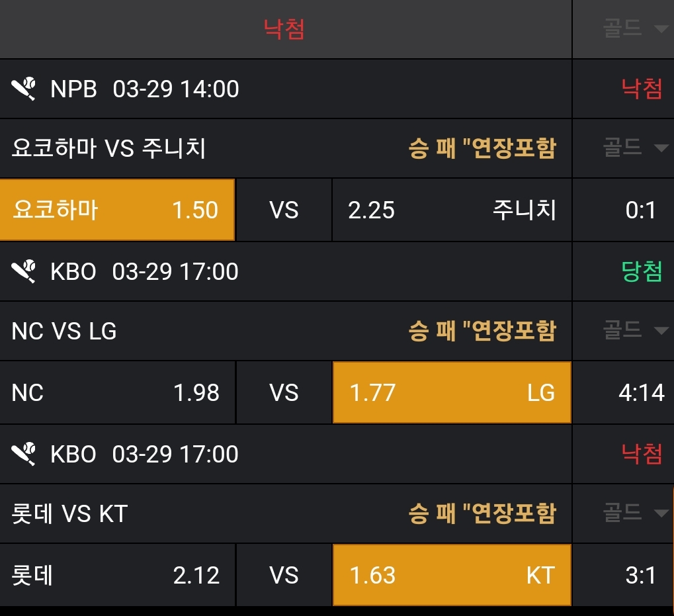Click the 낙첨 header at the top

point(284,29)
